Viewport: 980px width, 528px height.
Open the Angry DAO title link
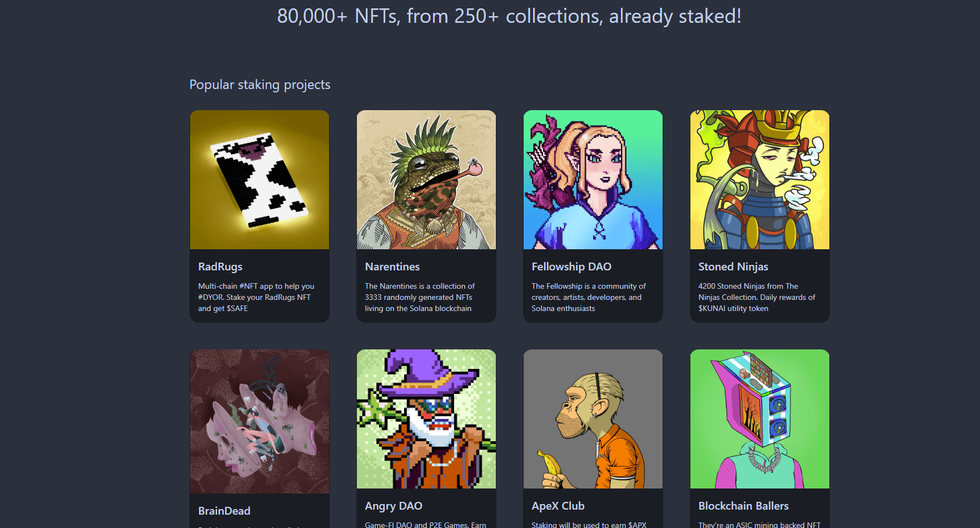[x=393, y=506]
